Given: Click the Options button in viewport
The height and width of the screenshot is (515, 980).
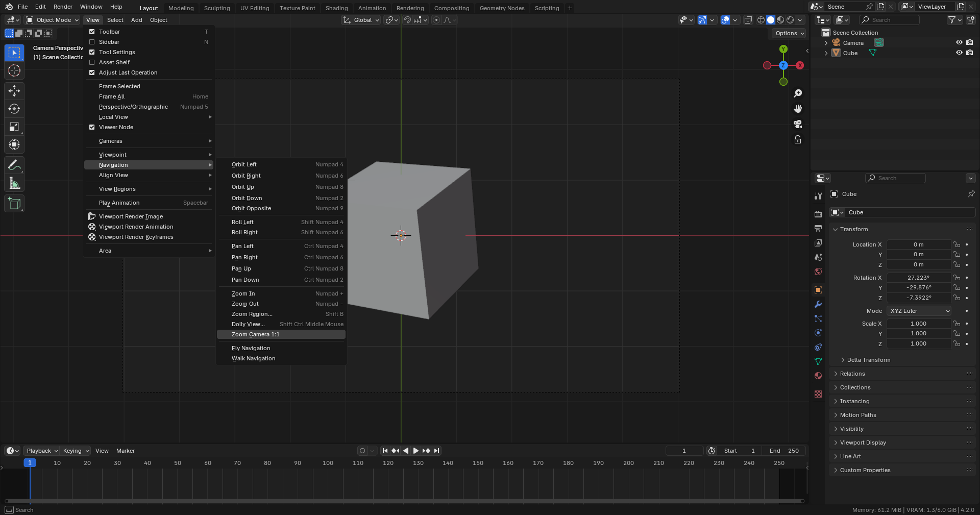Looking at the screenshot, I should (789, 33).
